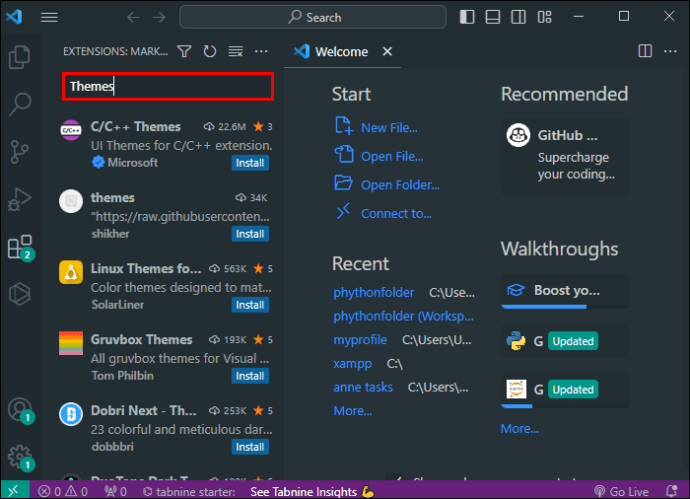
Task: Click the Search command center box
Action: (x=313, y=17)
